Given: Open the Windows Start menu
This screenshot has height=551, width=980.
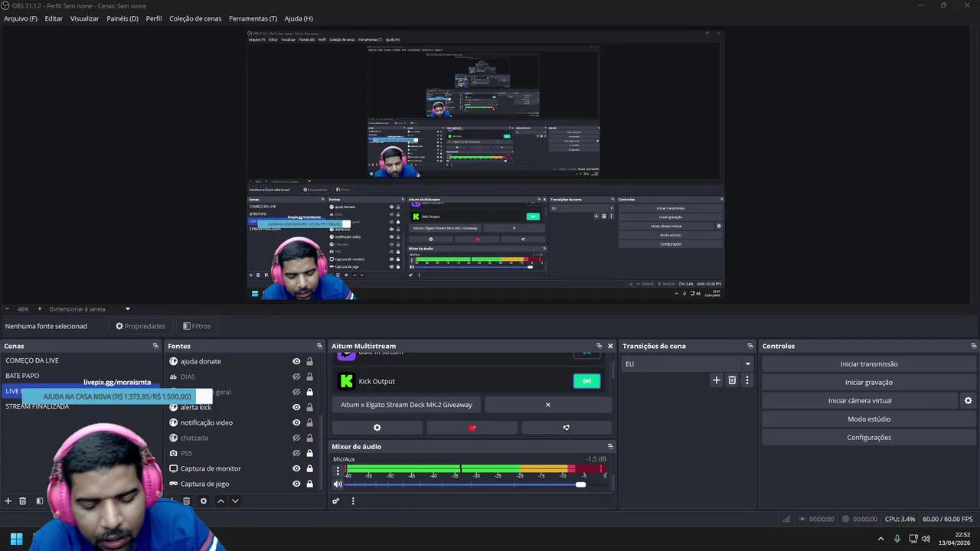Looking at the screenshot, I should pos(16,539).
